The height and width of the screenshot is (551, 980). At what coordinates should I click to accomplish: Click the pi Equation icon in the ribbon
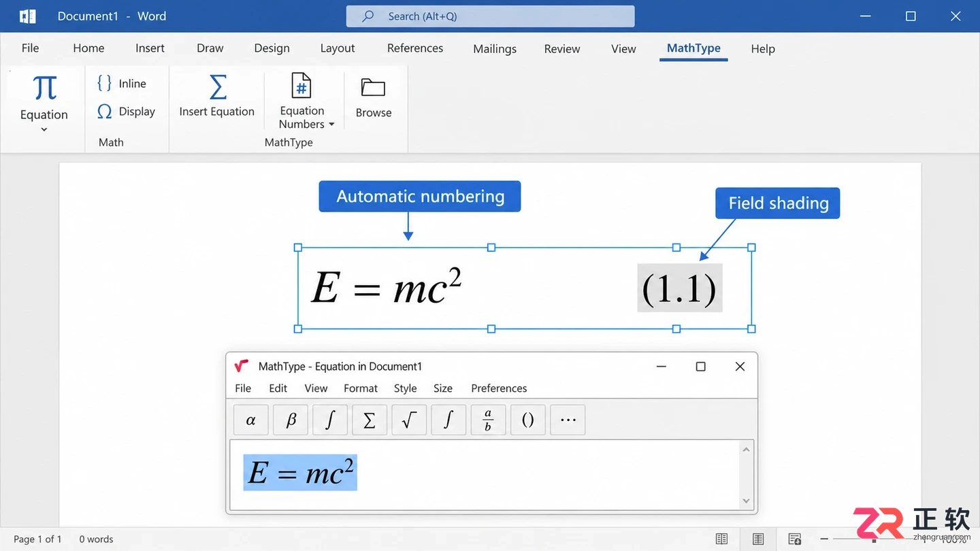[44, 88]
